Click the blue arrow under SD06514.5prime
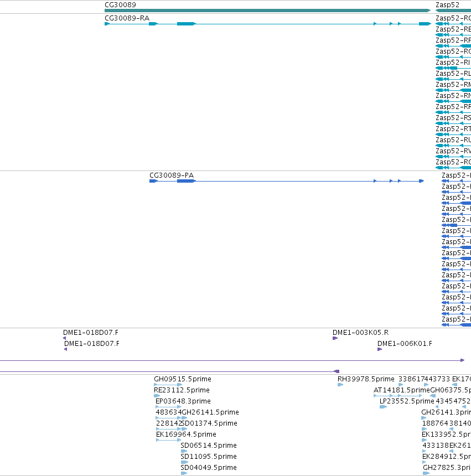 (x=184, y=451)
